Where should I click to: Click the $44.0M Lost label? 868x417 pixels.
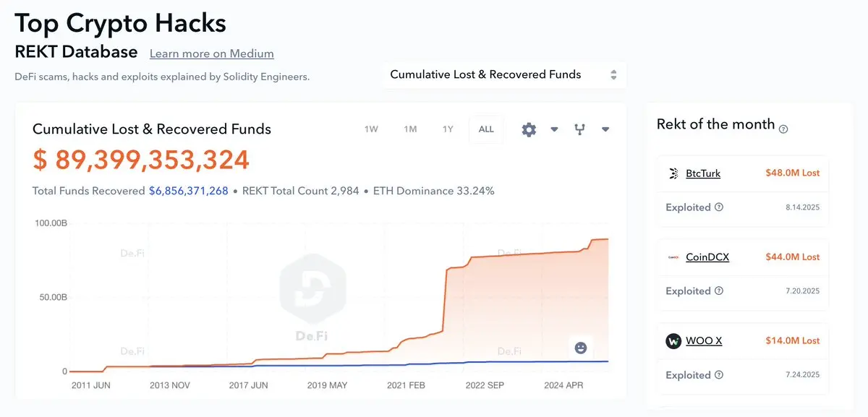point(793,257)
